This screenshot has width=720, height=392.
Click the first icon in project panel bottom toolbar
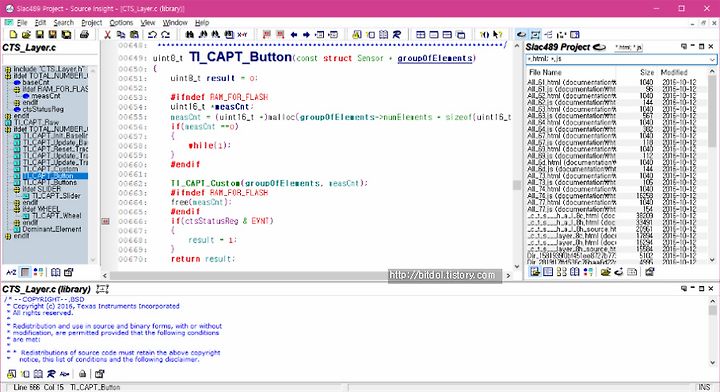pyautogui.click(x=535, y=272)
